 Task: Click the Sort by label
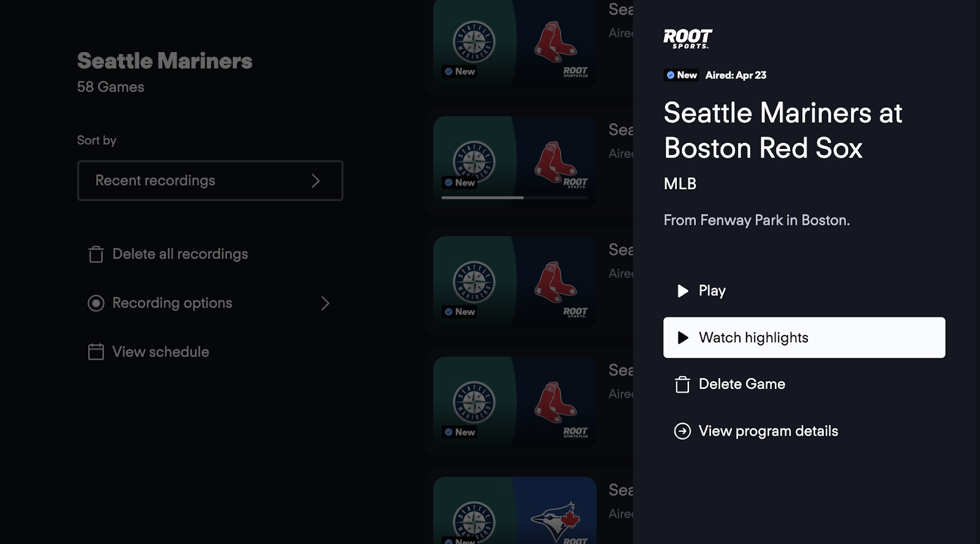(97, 140)
